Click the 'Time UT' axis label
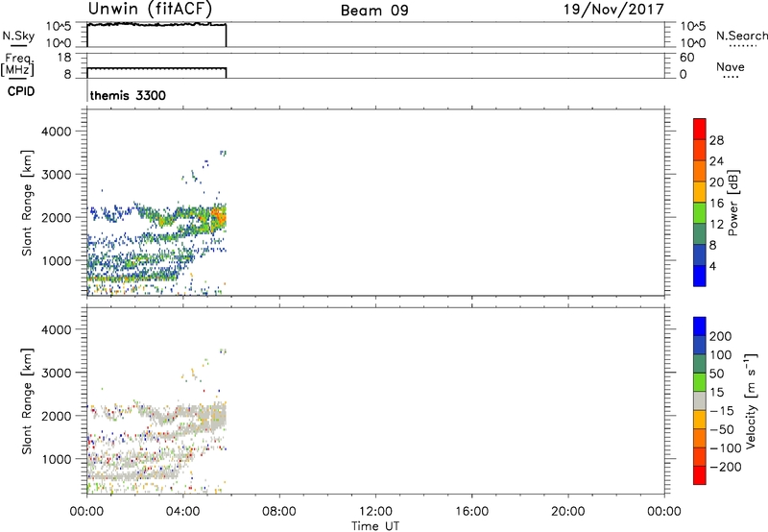Viewport: 768px width, 532px height. pos(375,525)
